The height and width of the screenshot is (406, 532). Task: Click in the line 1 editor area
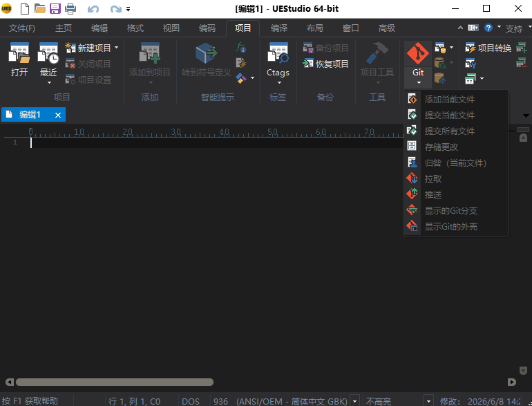point(217,142)
